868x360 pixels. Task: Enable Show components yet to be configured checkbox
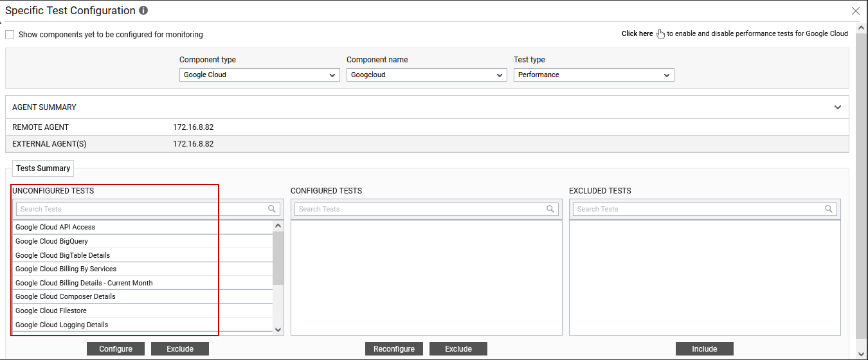click(10, 35)
